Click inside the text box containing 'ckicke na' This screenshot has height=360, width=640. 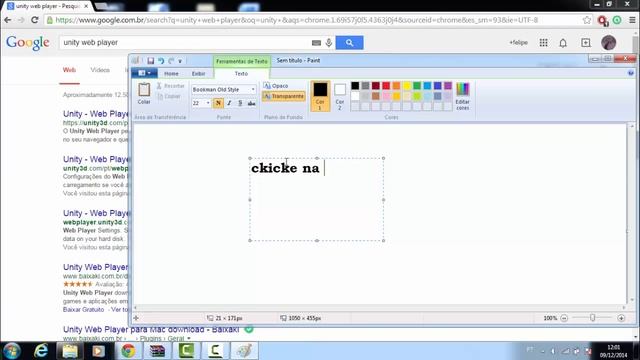pyautogui.click(x=317, y=200)
